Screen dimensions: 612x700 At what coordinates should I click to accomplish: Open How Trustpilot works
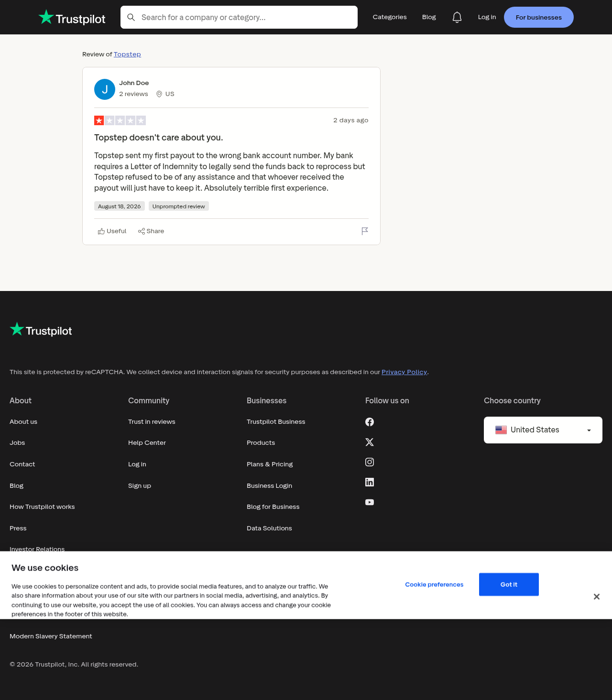tap(42, 507)
